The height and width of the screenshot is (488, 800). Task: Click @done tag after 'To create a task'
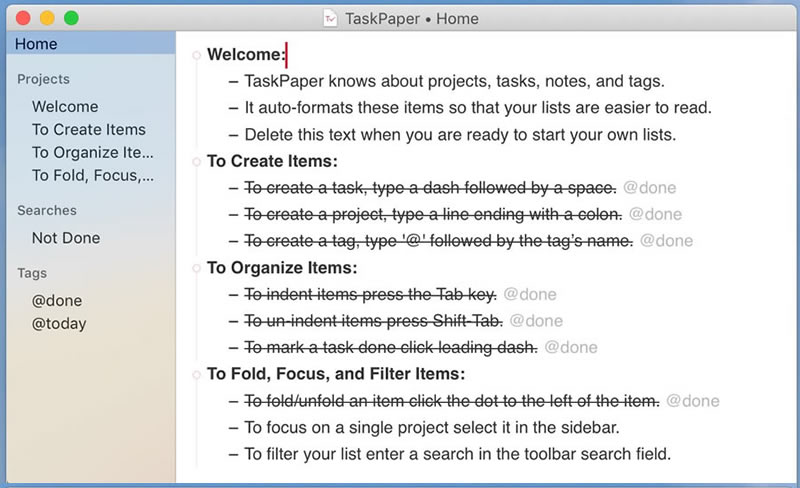click(649, 188)
